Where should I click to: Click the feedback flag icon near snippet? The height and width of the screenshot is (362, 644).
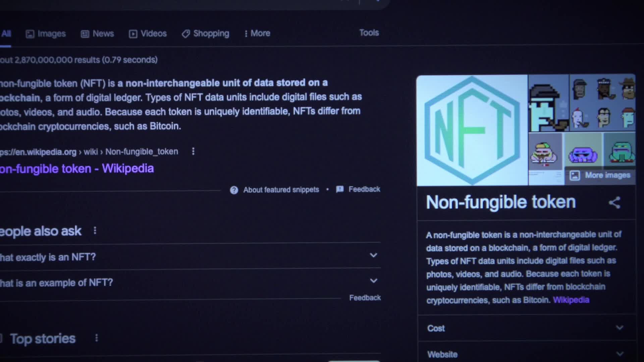(x=340, y=189)
